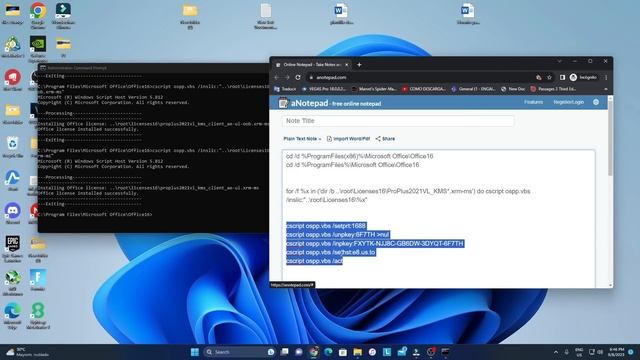Open Discord desktop shortcut
Screen dimensions: 640x360
coord(13,213)
